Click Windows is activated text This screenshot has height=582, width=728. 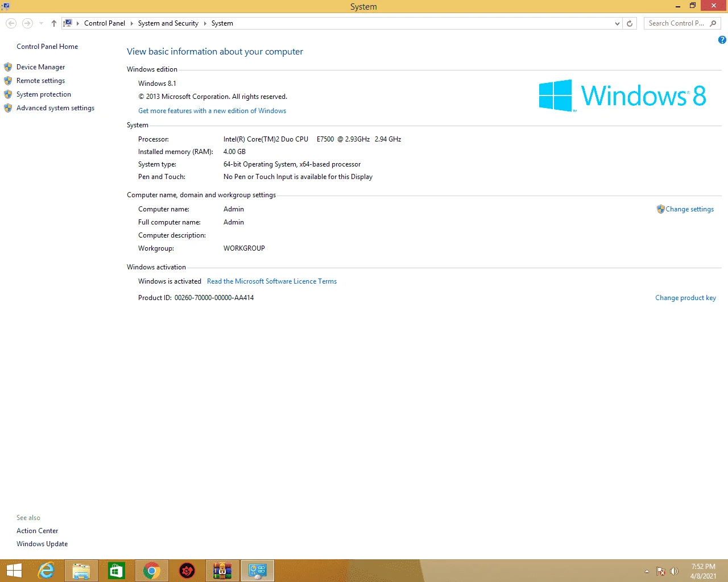(169, 281)
